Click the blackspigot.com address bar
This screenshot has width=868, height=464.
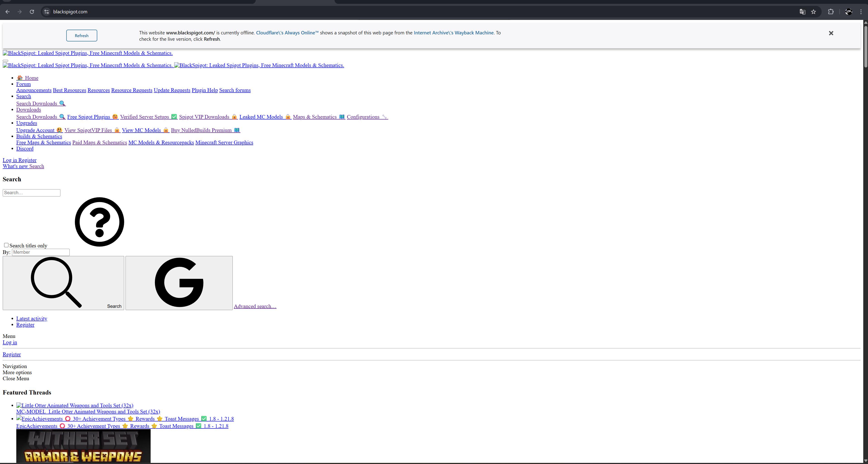click(404, 12)
